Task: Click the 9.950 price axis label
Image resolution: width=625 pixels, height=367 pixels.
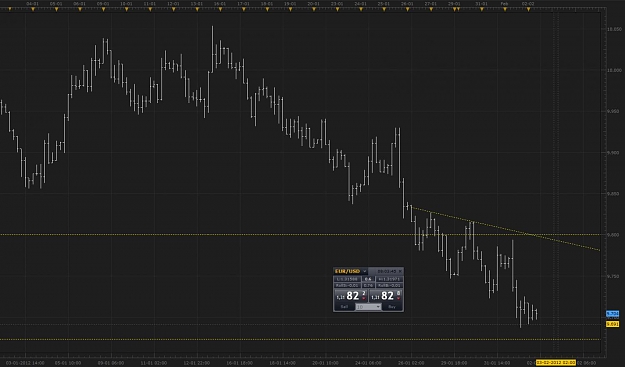Action: tap(613, 111)
